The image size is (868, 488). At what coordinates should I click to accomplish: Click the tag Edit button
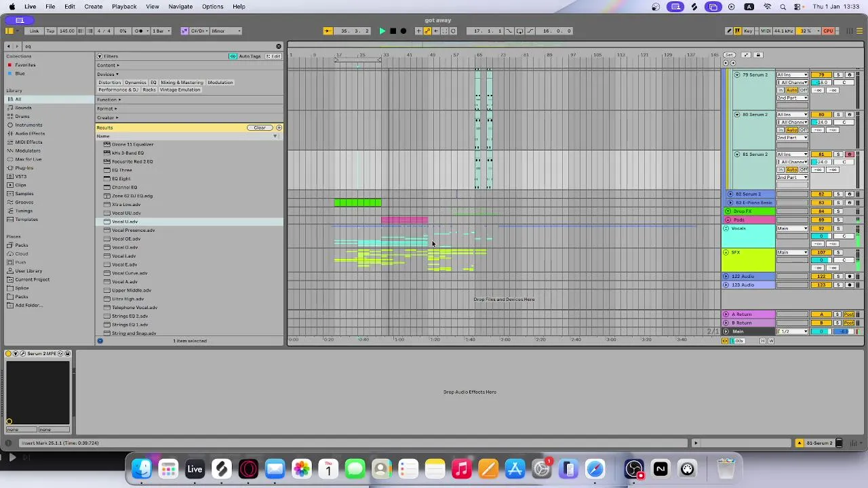[x=273, y=56]
